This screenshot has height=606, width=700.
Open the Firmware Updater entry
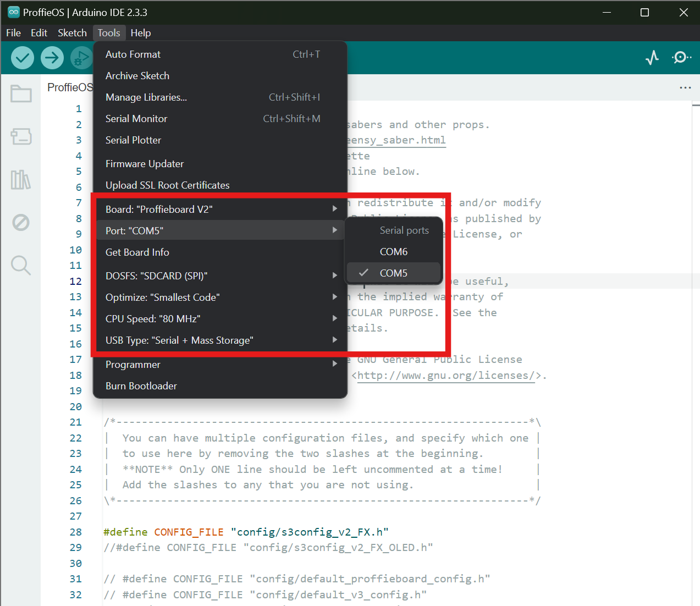coord(220,164)
